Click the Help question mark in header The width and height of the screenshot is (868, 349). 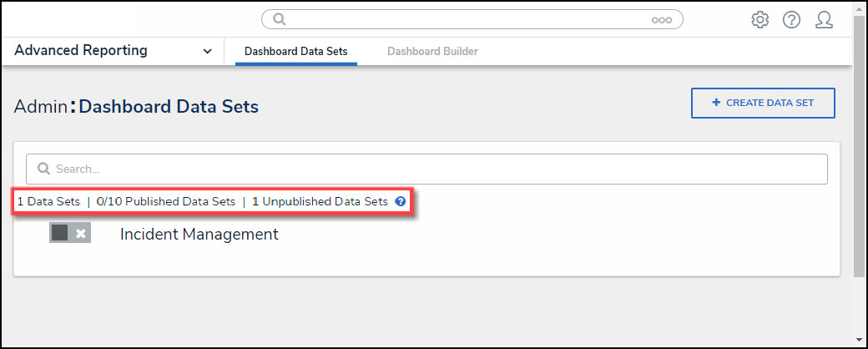click(791, 19)
